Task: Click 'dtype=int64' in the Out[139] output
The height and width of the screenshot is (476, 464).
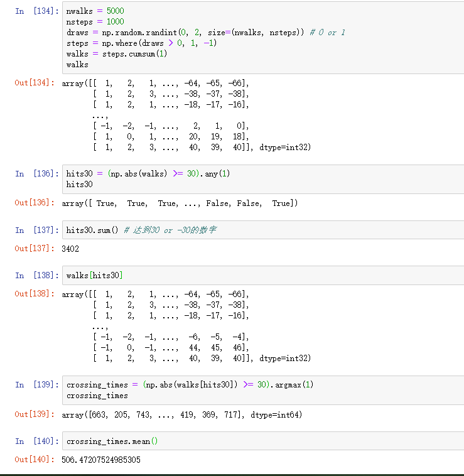Action: click(276, 414)
